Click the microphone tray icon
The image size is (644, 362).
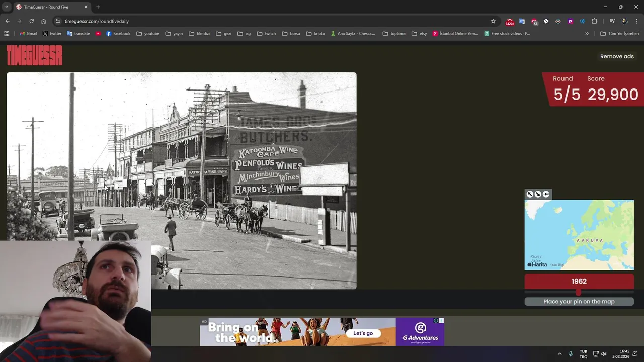pyautogui.click(x=571, y=354)
